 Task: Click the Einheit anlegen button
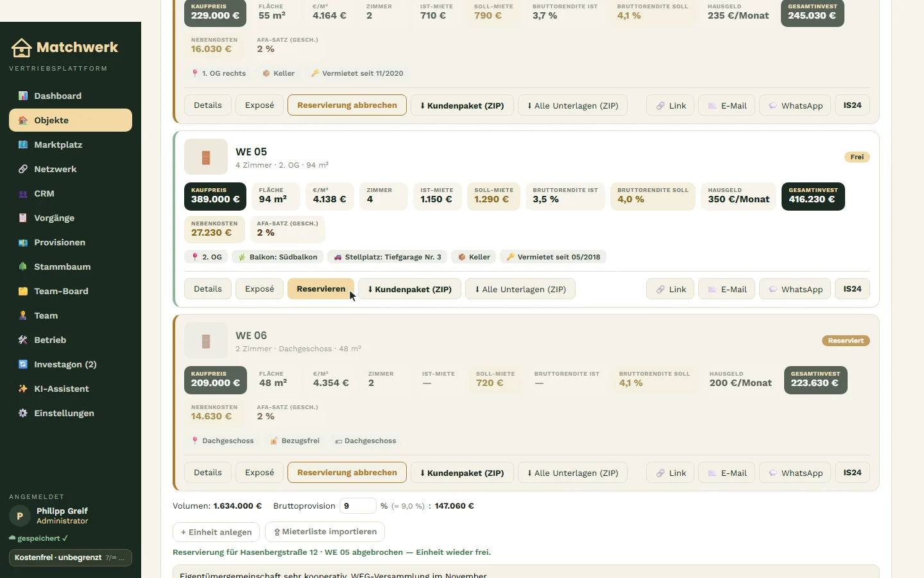pyautogui.click(x=216, y=532)
